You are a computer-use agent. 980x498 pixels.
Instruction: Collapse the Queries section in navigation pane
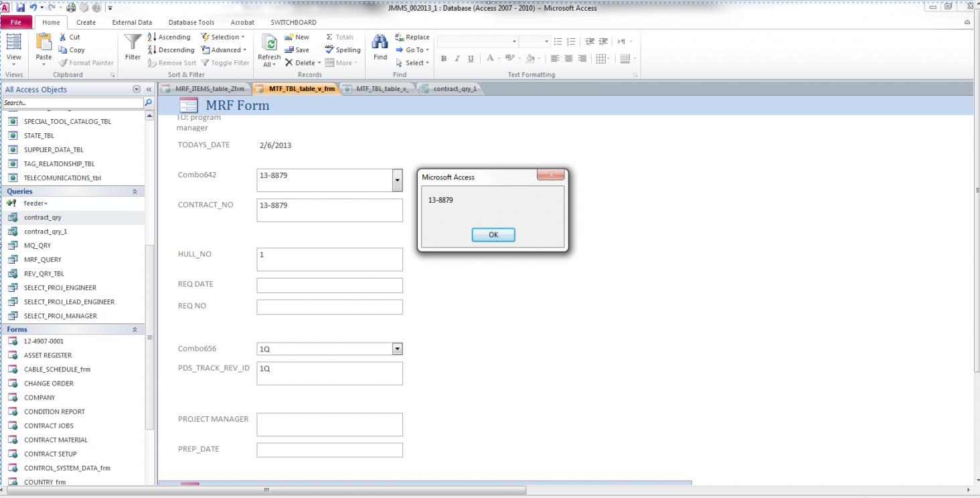click(x=135, y=191)
